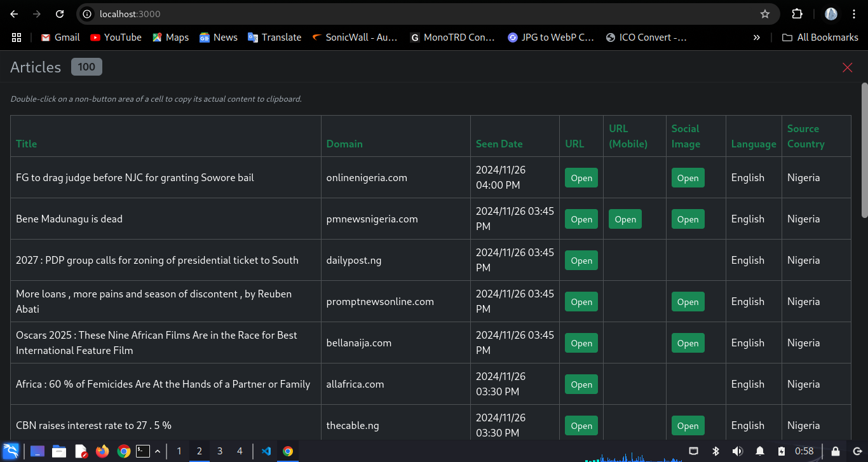Open URL for Bene Madunagu is dead
This screenshot has height=462, width=868.
pos(581,219)
